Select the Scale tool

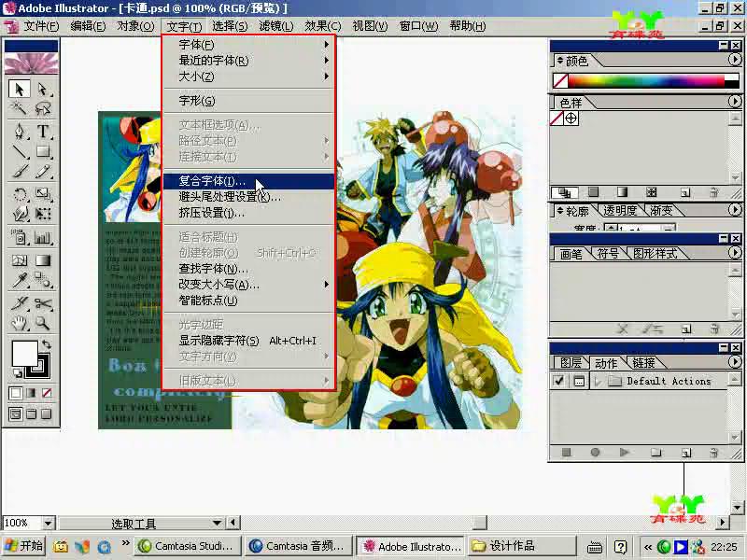[43, 194]
